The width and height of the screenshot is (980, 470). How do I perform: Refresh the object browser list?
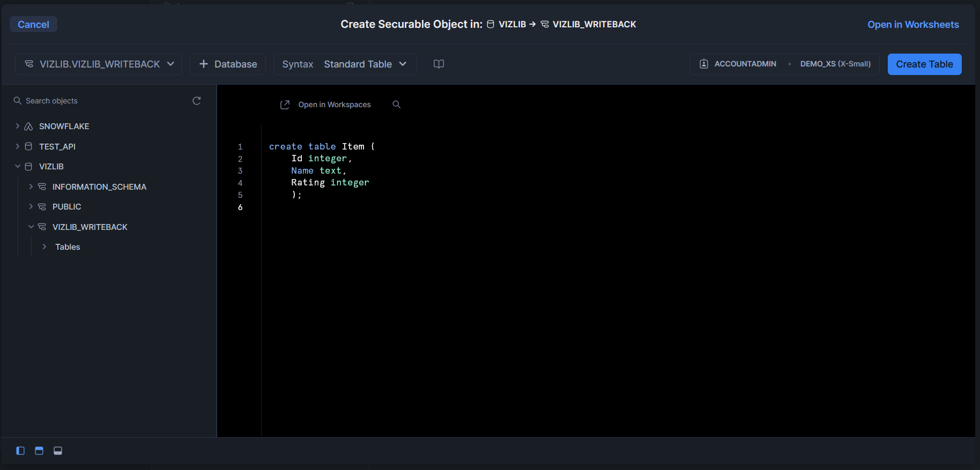pyautogui.click(x=197, y=101)
